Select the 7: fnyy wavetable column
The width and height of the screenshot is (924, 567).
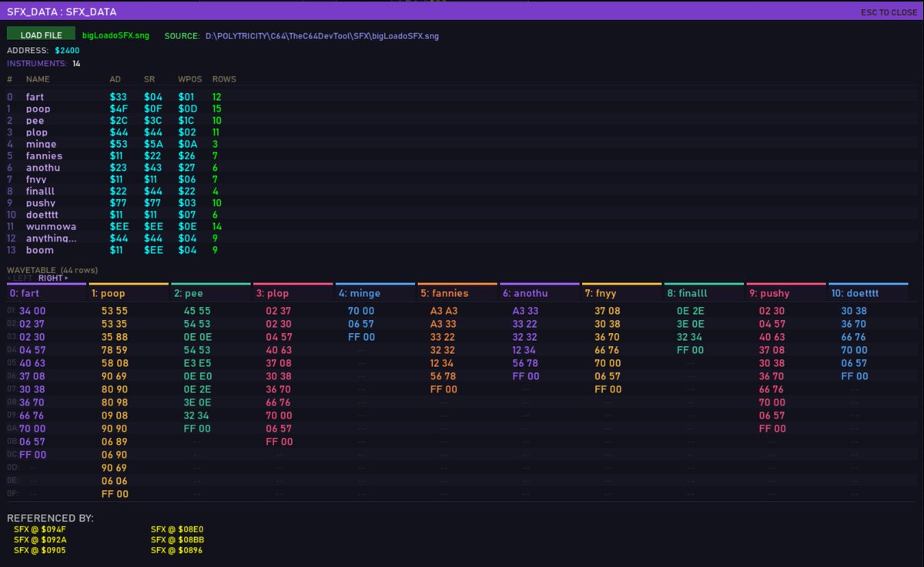pos(622,293)
